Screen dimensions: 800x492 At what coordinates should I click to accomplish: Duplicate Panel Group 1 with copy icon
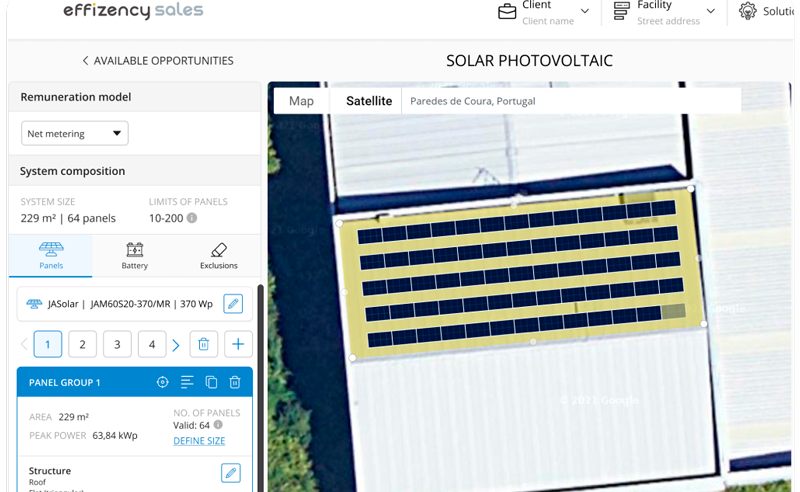pos(211,382)
